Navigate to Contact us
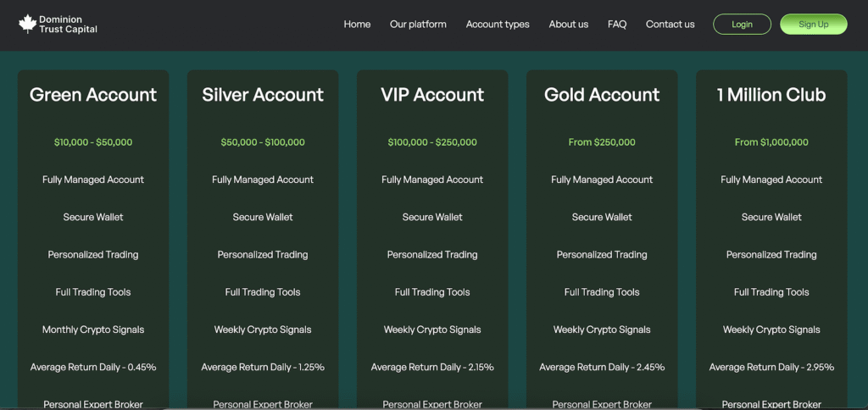The height and width of the screenshot is (410, 868). pyautogui.click(x=670, y=25)
